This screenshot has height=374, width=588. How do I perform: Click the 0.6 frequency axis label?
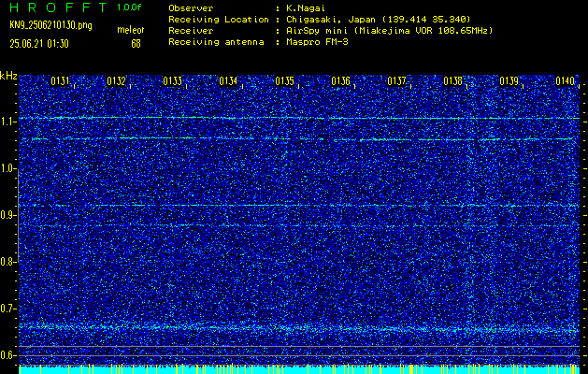click(7, 355)
